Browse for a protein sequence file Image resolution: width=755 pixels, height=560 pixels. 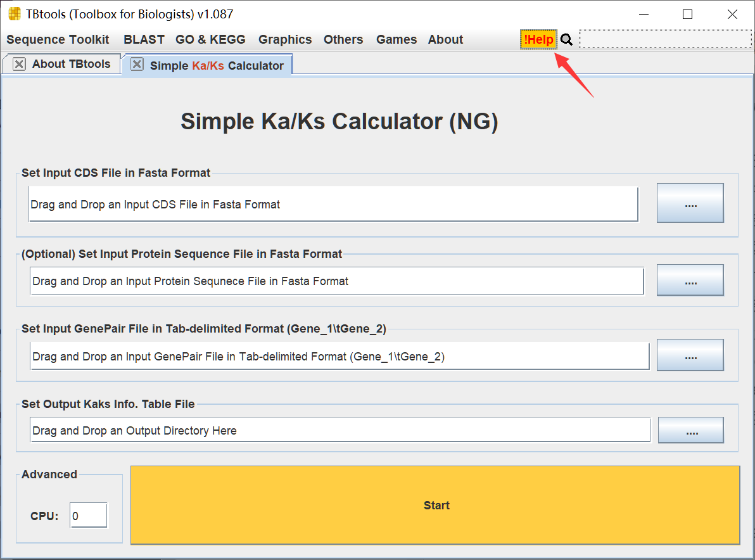(x=690, y=280)
